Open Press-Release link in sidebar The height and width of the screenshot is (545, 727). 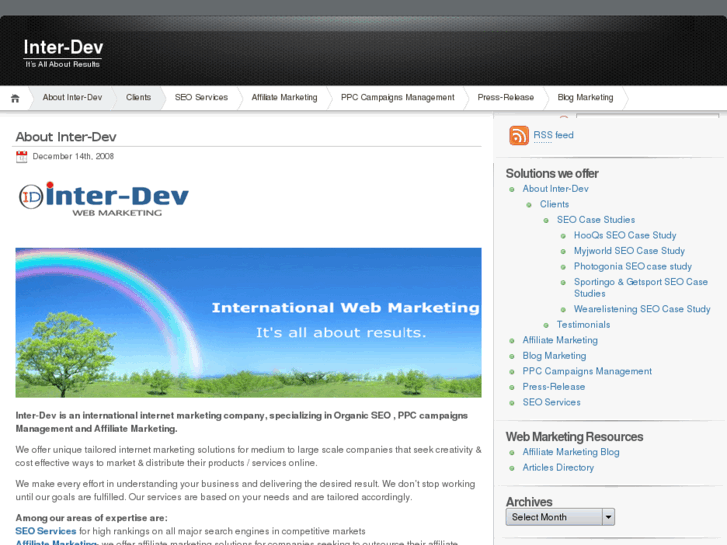pos(554,387)
